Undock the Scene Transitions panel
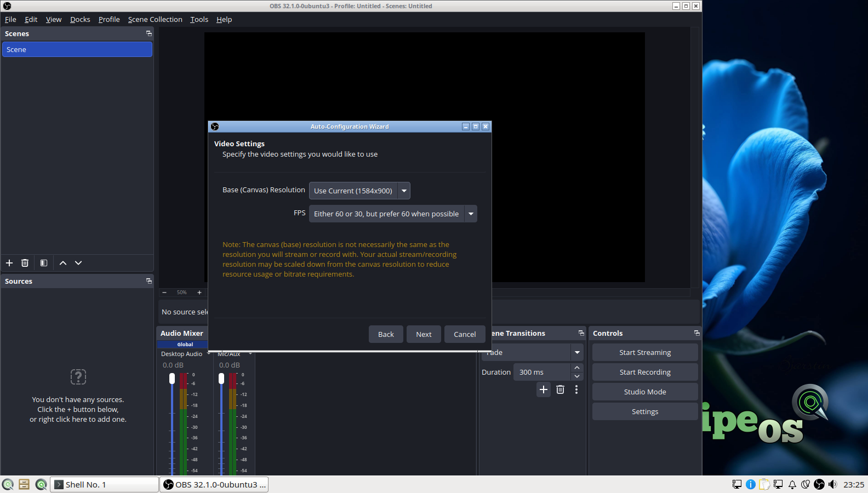Screen dimensions: 868x493 pos(581,333)
